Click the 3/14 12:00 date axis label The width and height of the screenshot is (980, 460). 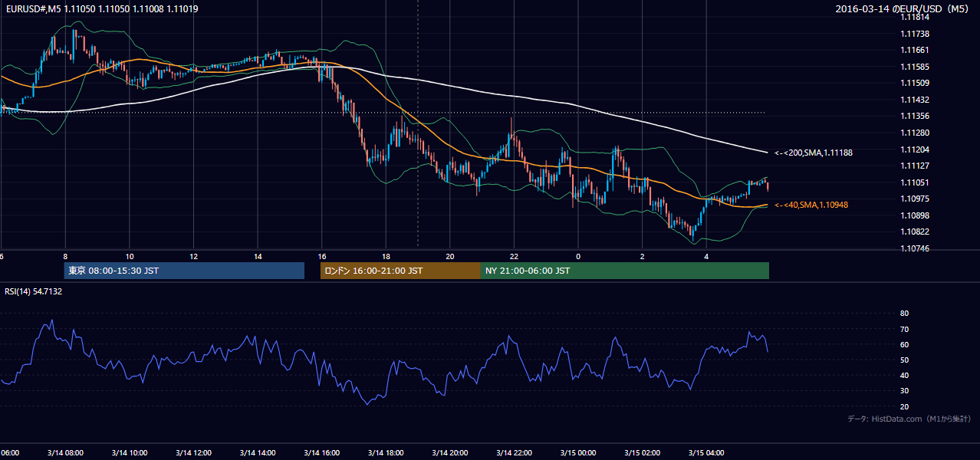click(x=193, y=452)
